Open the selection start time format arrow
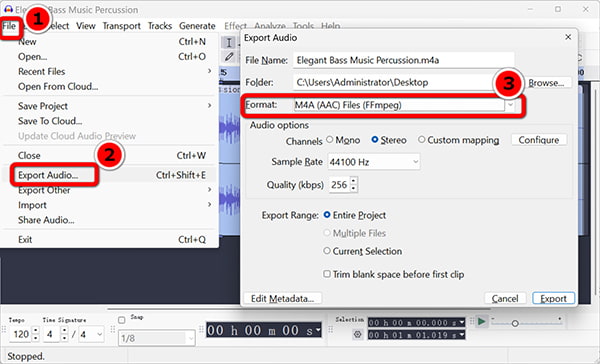The image size is (600, 364). tap(462, 323)
